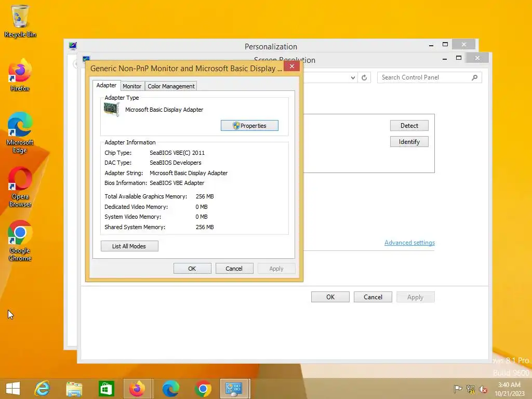Switch to Firefox in taskbar

click(x=138, y=389)
